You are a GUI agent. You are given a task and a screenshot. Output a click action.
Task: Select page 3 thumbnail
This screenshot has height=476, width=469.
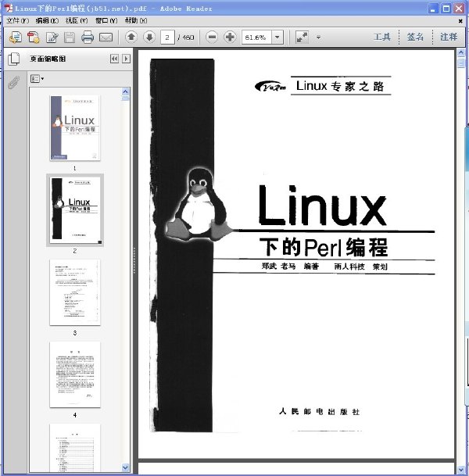point(75,292)
